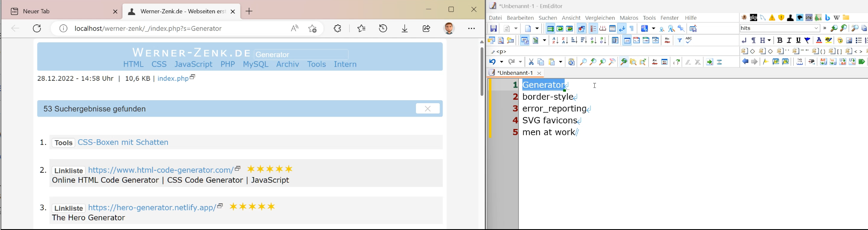
Task: Click the font color A icon
Action: pos(819,40)
